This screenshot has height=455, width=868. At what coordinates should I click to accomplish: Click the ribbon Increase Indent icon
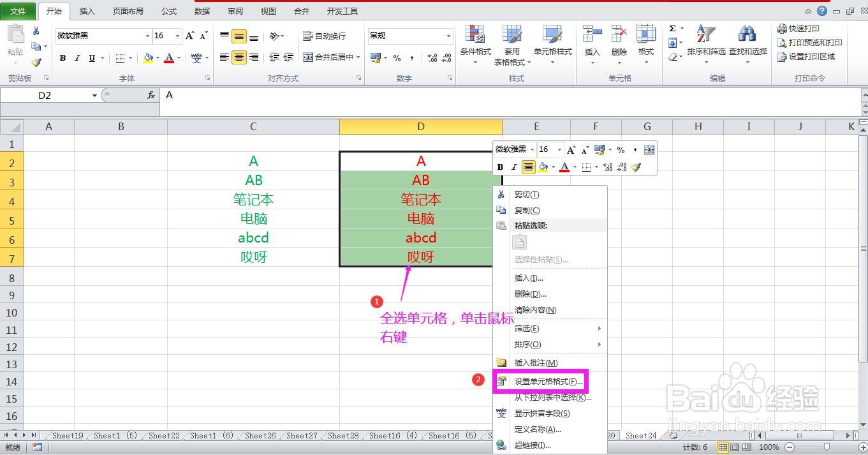(x=288, y=57)
